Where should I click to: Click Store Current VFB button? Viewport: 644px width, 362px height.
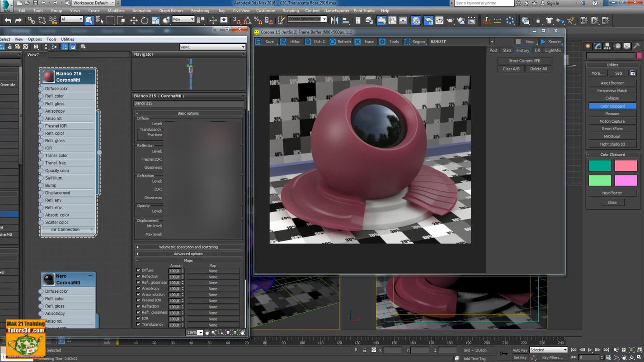(x=525, y=61)
